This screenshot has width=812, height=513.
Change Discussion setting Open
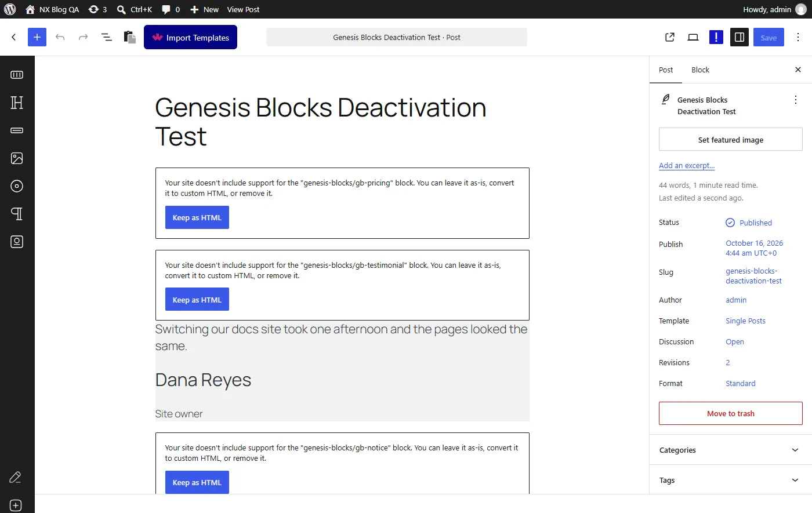(735, 341)
